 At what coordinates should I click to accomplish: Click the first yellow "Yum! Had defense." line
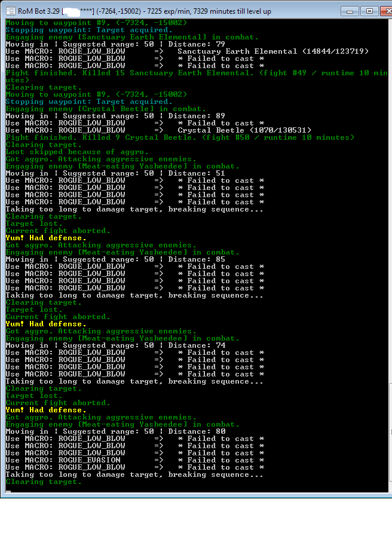(46, 238)
